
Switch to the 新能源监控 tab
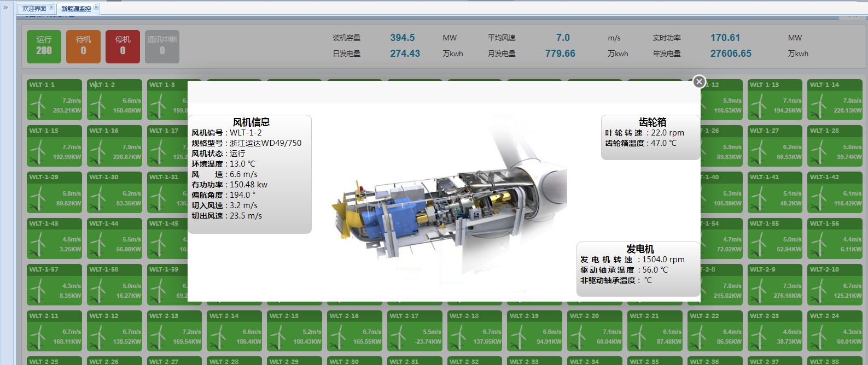tap(76, 8)
